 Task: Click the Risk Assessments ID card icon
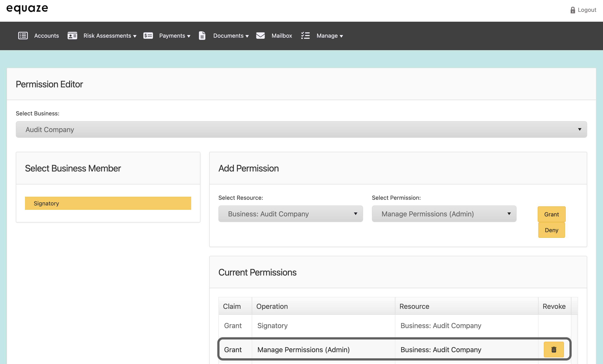point(72,36)
